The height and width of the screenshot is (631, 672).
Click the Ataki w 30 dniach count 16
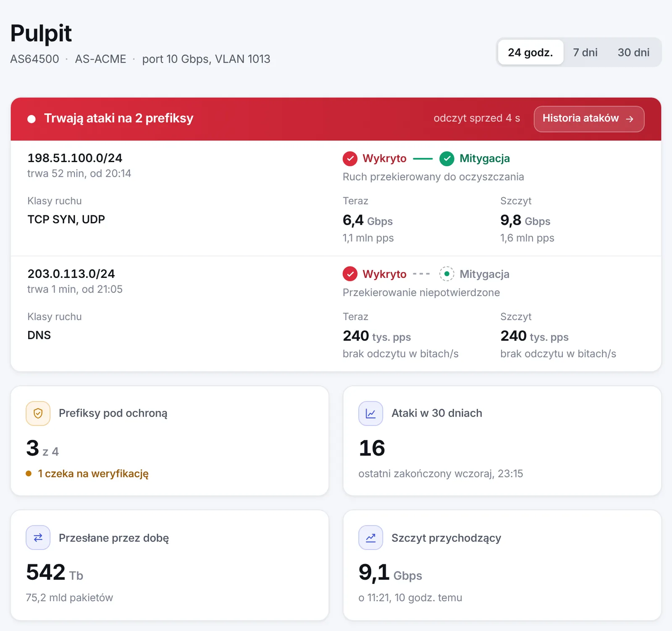point(372,448)
